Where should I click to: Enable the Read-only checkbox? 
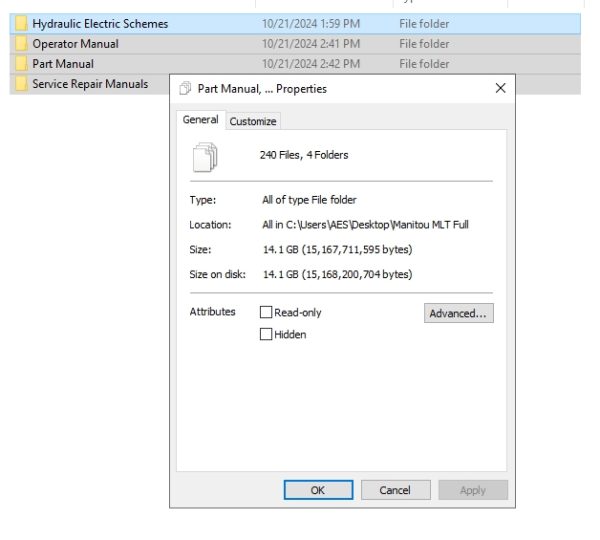pos(266,312)
